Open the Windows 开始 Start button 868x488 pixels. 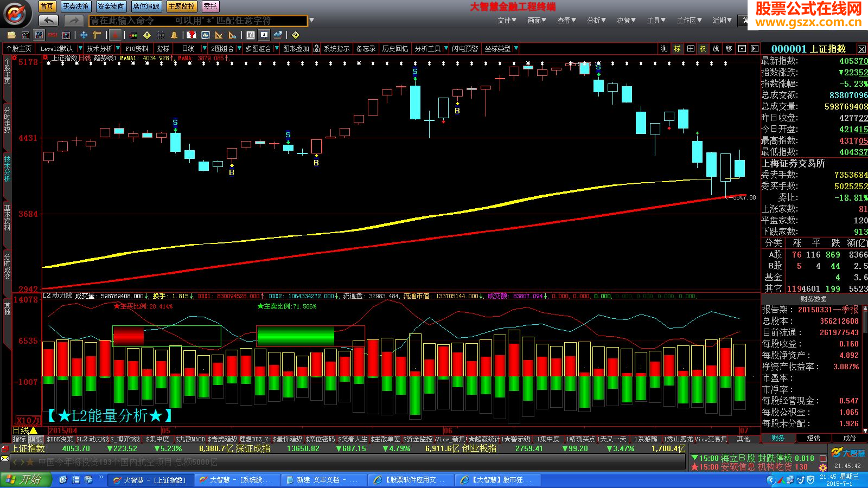coord(25,480)
